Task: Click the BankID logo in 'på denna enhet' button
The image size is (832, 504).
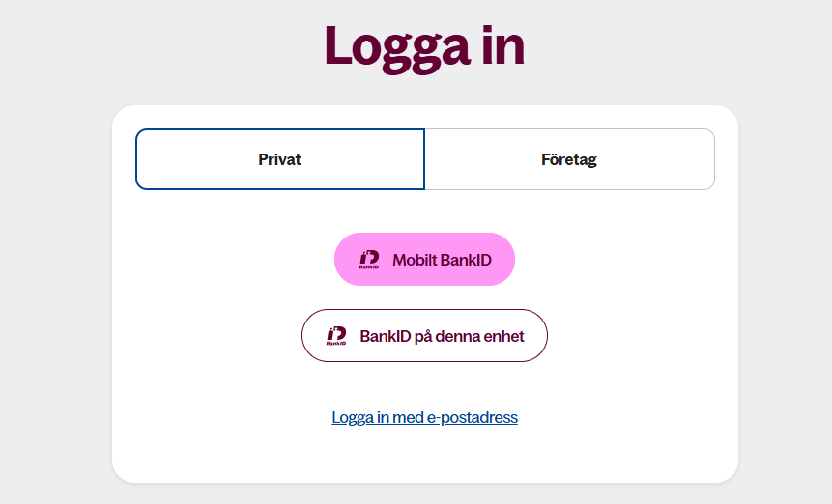Action: (336, 336)
